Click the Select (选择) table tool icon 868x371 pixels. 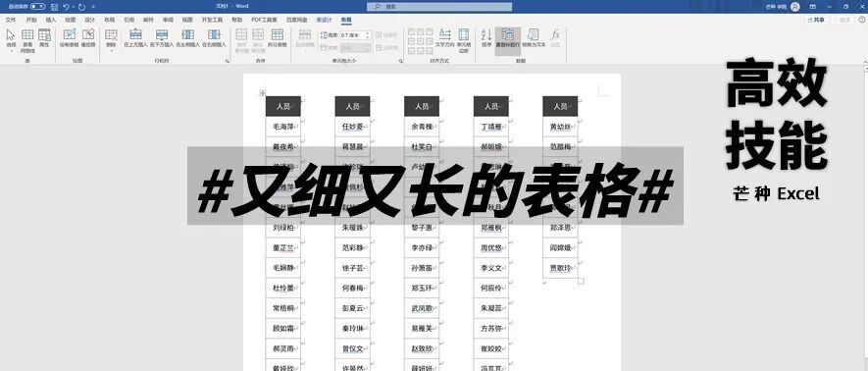[x=11, y=35]
